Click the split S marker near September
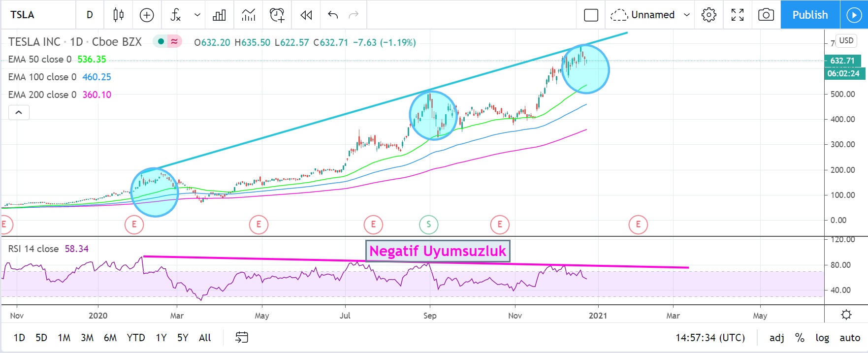 (x=429, y=225)
